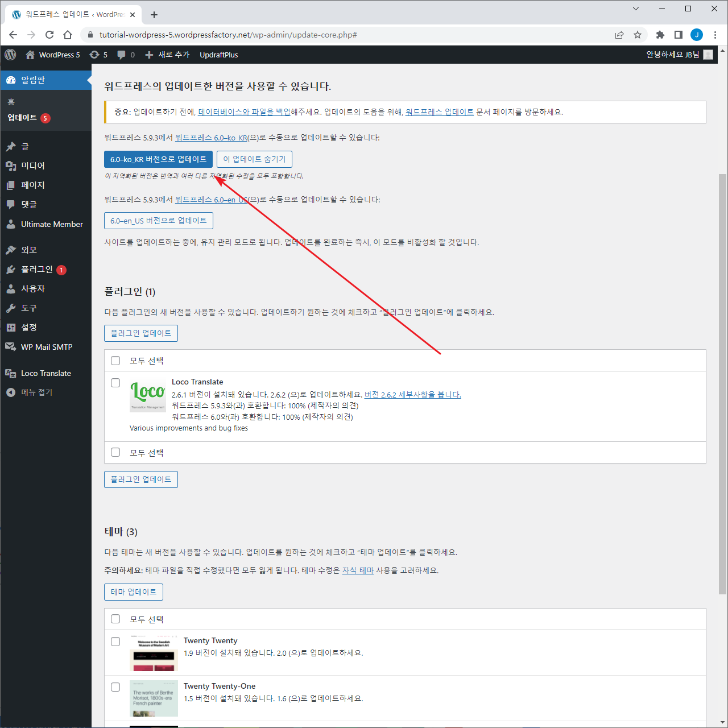The image size is (728, 728).
Task: Open the 자식 테마 link
Action: pyautogui.click(x=358, y=570)
